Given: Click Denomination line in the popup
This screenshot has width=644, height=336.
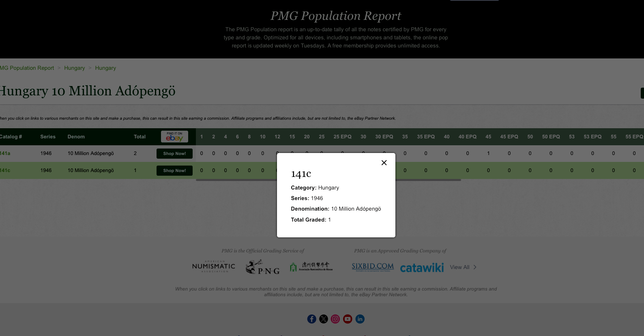Looking at the screenshot, I should point(336,209).
